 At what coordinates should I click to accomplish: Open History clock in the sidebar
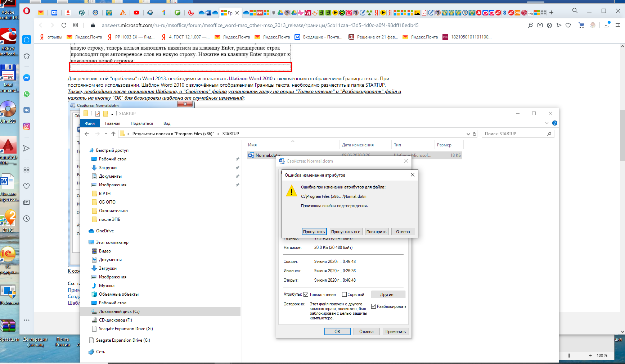coord(27,219)
